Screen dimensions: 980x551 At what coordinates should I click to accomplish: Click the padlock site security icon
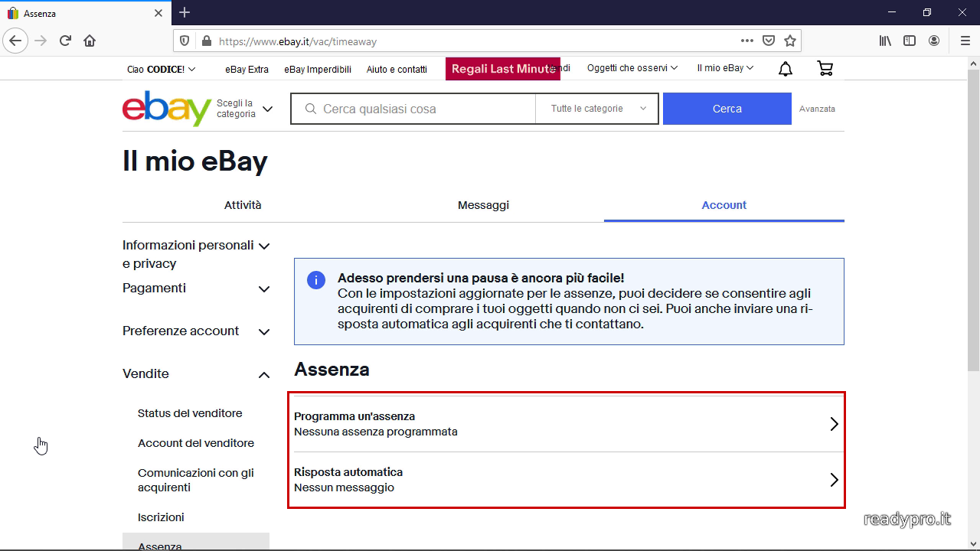pos(205,41)
